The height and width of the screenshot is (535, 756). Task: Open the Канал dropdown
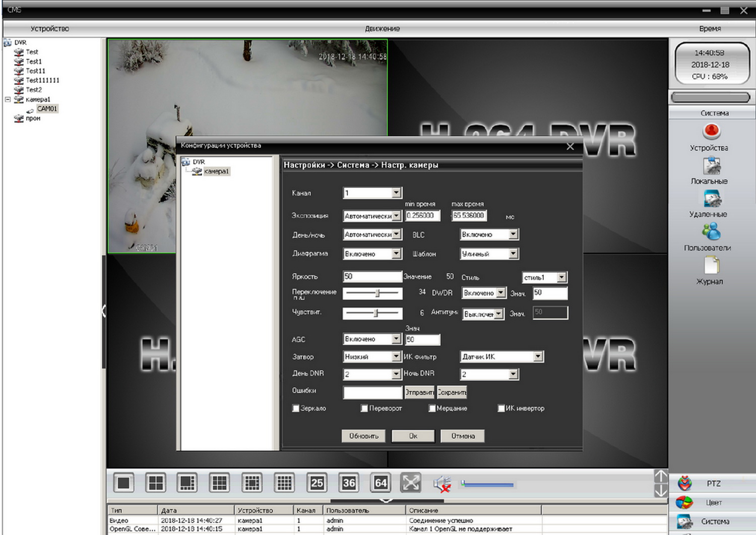pyautogui.click(x=396, y=193)
